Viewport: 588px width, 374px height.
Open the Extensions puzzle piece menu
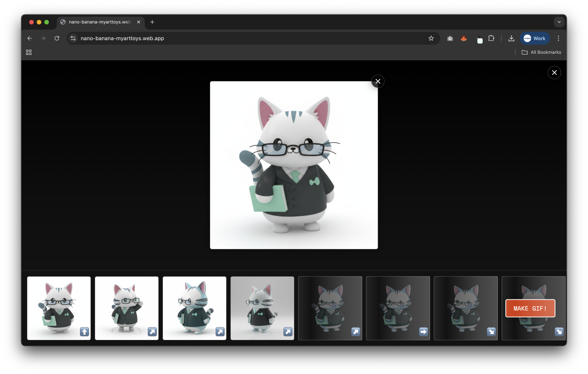click(491, 38)
